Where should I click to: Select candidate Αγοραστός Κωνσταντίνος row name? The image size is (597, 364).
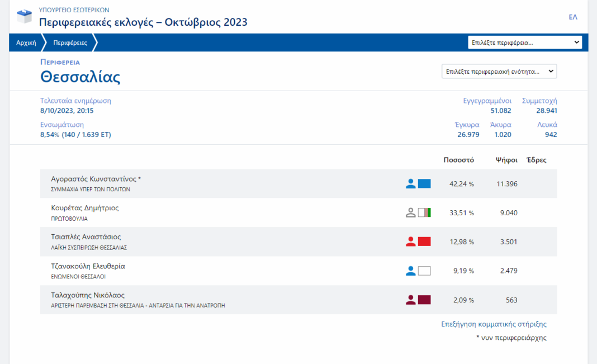coord(96,179)
